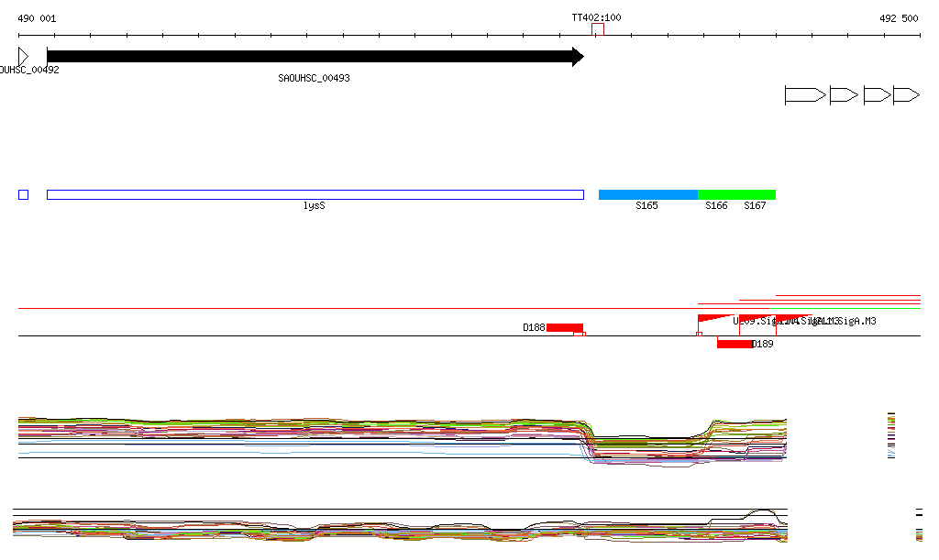
Task: Select the red D189 block
Action: (x=734, y=344)
